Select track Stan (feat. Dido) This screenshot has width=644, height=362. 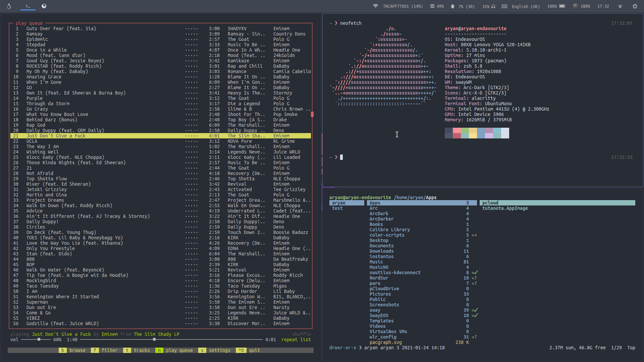pyautogui.click(x=161, y=254)
